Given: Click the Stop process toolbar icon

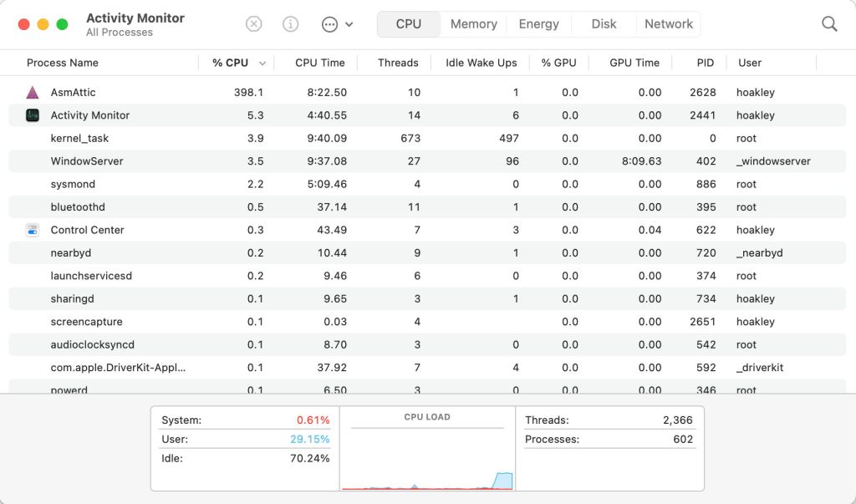Looking at the screenshot, I should (253, 24).
